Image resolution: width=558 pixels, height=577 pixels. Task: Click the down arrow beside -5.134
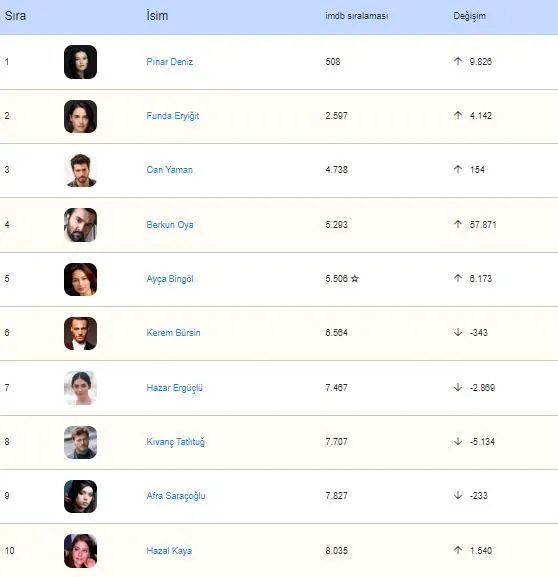(x=458, y=441)
